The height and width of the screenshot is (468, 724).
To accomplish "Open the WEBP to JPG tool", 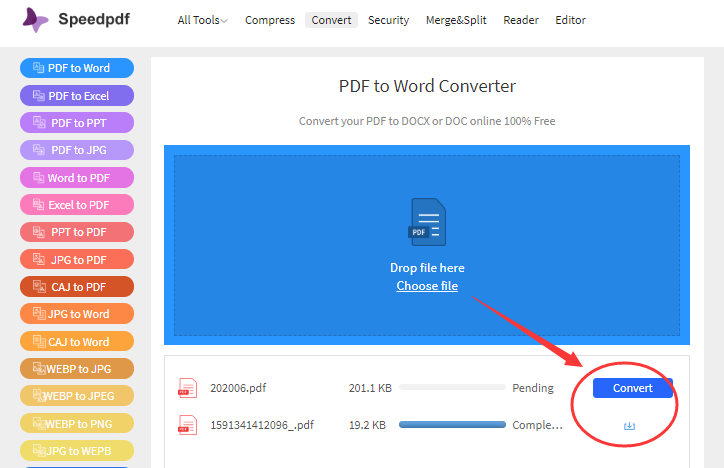I will pyautogui.click(x=77, y=369).
